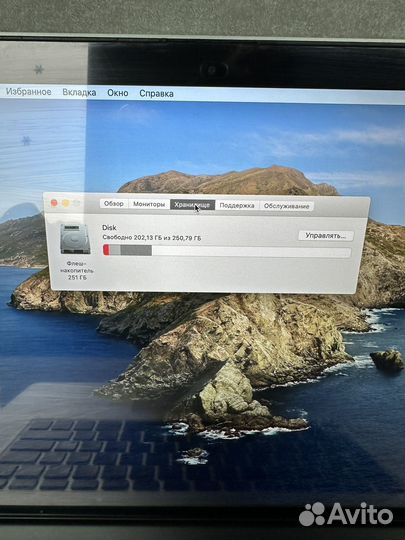Close the About This Mac window
This screenshot has width=405, height=540.
54,203
